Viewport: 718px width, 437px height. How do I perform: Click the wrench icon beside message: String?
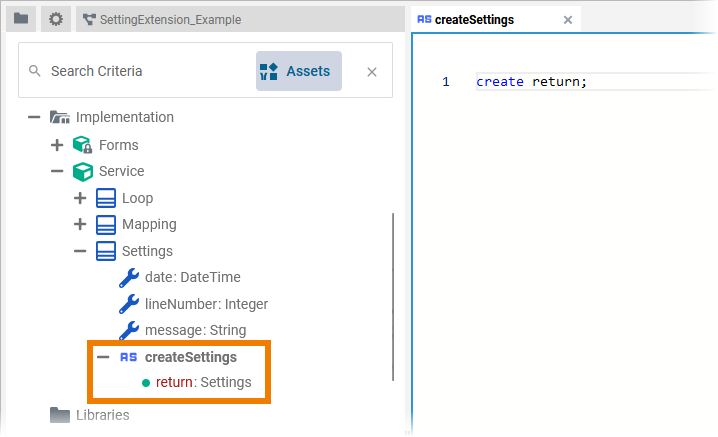[129, 330]
